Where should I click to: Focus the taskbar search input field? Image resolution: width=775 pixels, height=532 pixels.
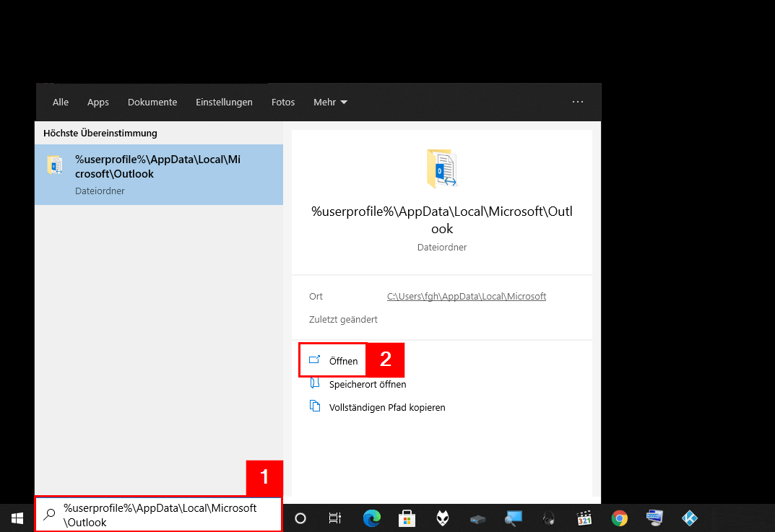click(x=158, y=515)
